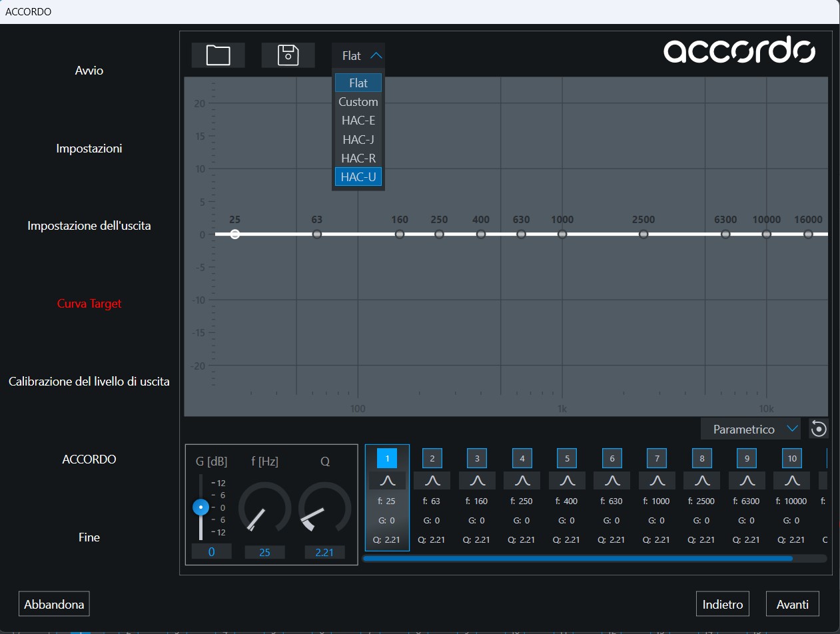The width and height of the screenshot is (840, 634).
Task: Click the filter shape icon for band 9
Action: [x=747, y=480]
